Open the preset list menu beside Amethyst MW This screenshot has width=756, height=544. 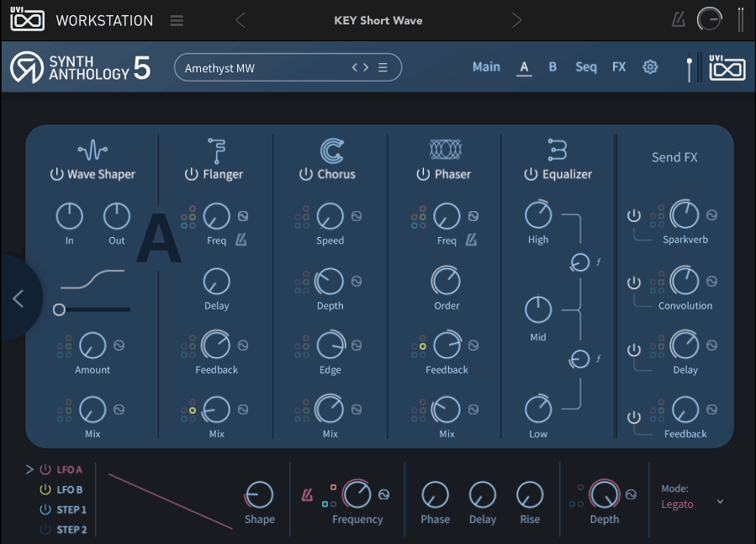[x=383, y=67]
